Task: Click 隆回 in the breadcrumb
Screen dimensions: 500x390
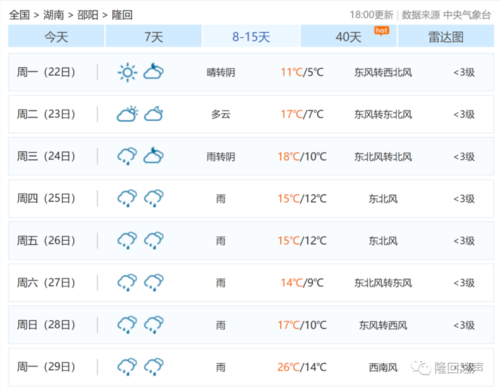Action: point(122,15)
